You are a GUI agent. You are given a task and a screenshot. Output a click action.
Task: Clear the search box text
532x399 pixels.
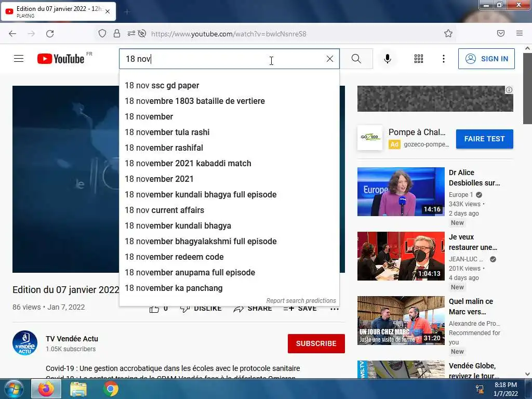[x=329, y=59]
